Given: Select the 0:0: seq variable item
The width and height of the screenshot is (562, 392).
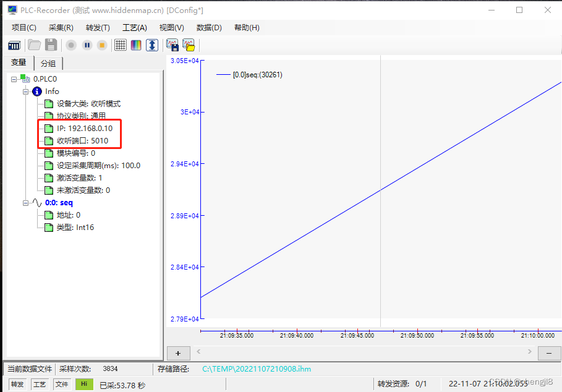Looking at the screenshot, I should (x=59, y=203).
